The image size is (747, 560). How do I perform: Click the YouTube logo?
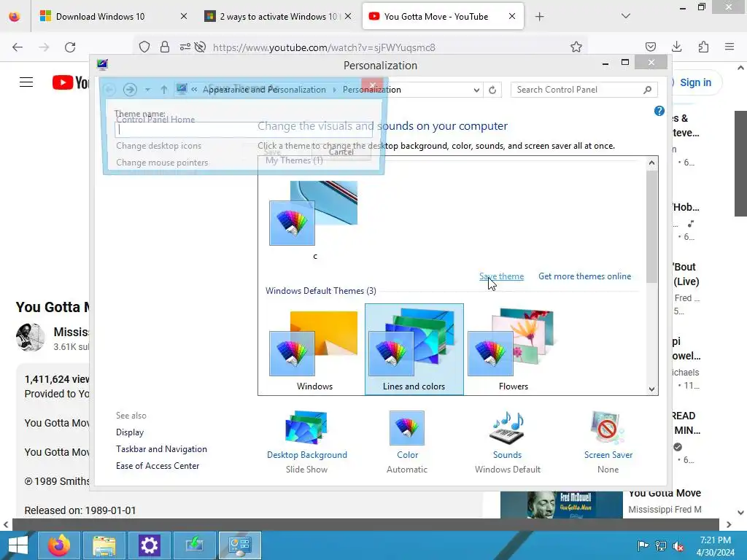click(71, 82)
